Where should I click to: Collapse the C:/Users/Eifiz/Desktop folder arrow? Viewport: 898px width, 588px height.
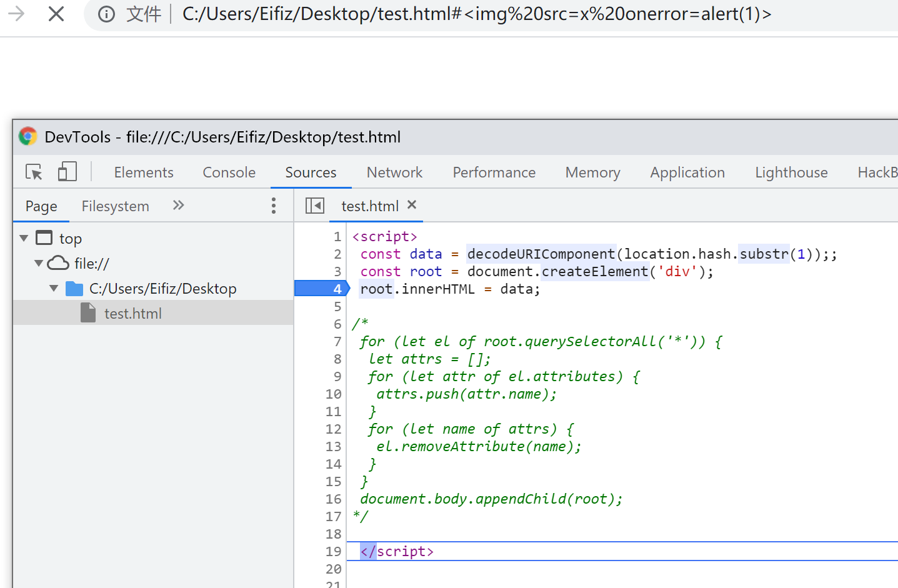pyautogui.click(x=54, y=288)
